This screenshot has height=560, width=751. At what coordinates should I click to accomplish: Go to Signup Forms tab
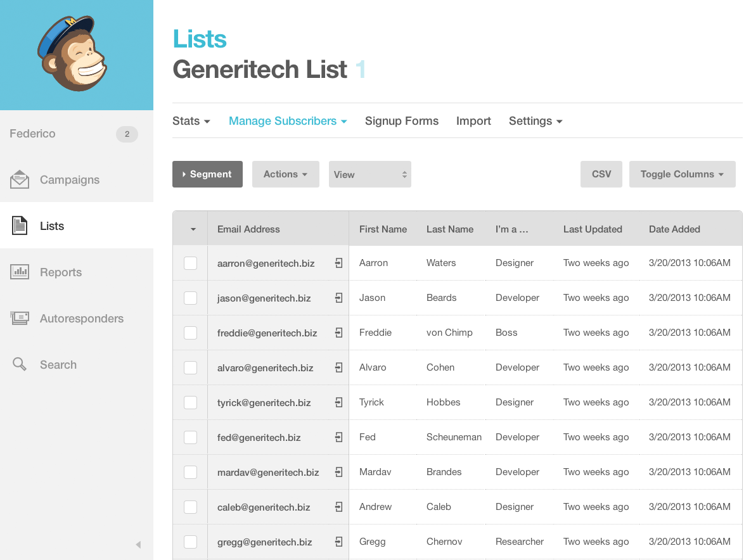click(x=401, y=121)
